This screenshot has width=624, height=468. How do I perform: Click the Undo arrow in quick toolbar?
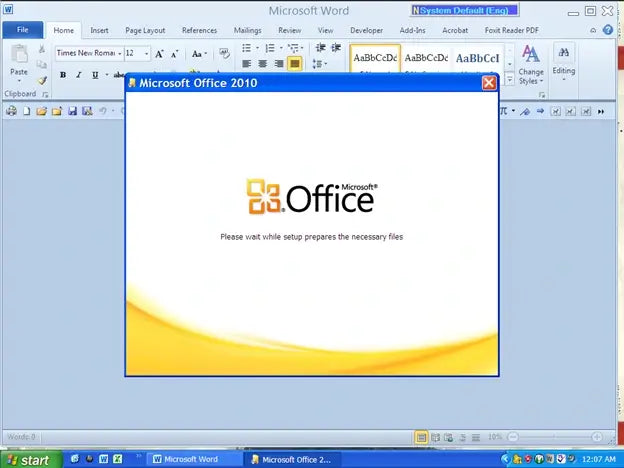[103, 111]
